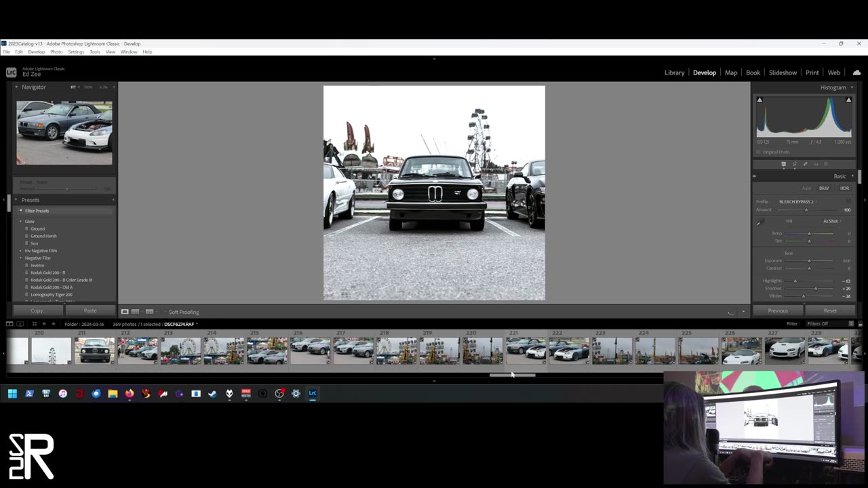Open the Profile dropdown showing BLEACH BYPASS 2
The image size is (868, 488).
[x=797, y=201]
